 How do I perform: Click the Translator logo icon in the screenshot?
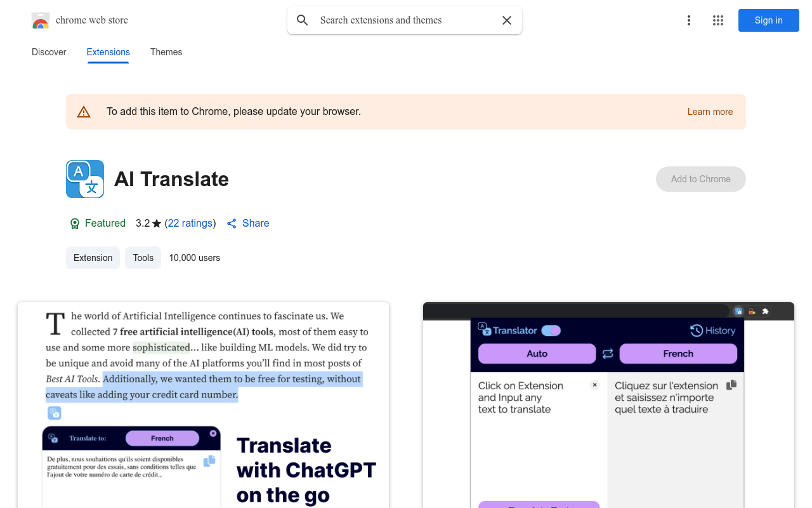(485, 329)
